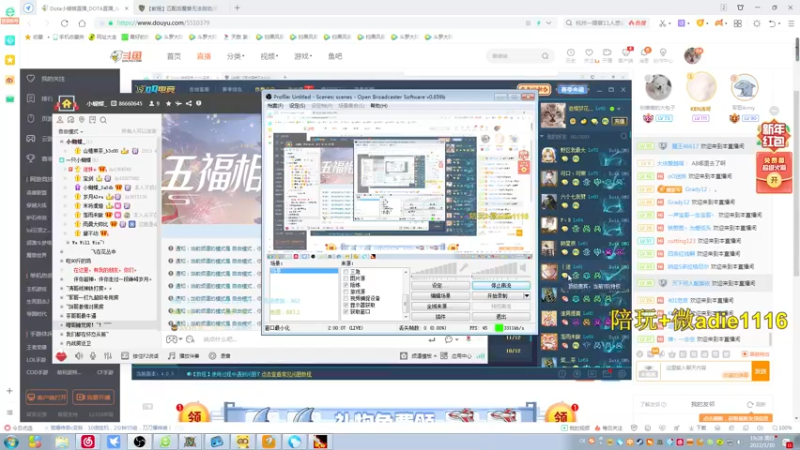Image resolution: width=800 pixels, height=450 pixels.
Task: Open the game controller dropdown in voice chat box
Action: coord(173,339)
